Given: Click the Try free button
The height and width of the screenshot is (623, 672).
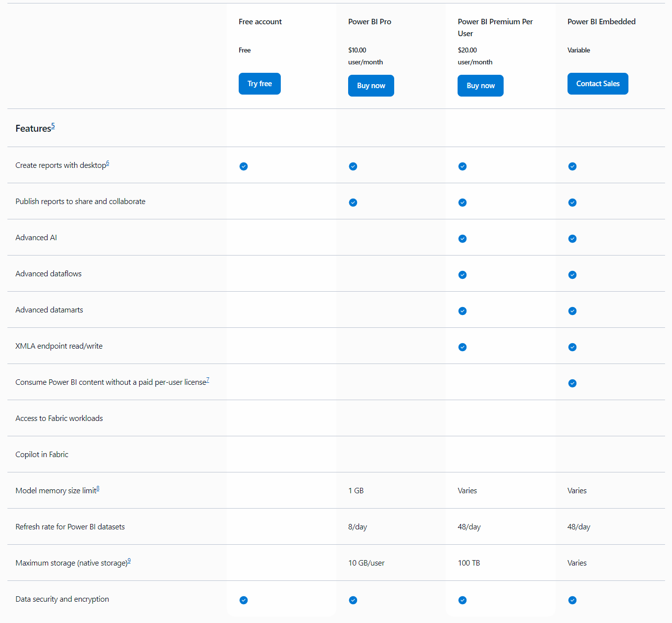Looking at the screenshot, I should (259, 84).
